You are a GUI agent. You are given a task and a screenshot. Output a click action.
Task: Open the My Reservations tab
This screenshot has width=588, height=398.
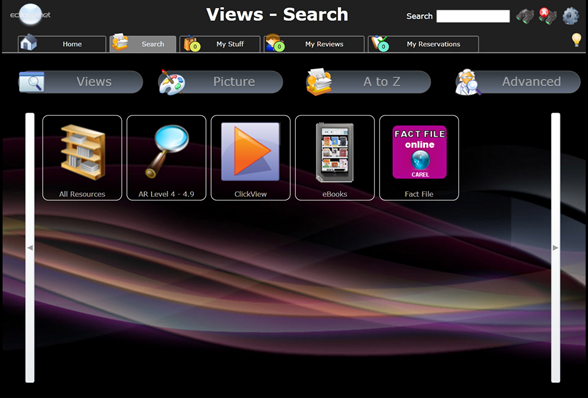pos(423,44)
